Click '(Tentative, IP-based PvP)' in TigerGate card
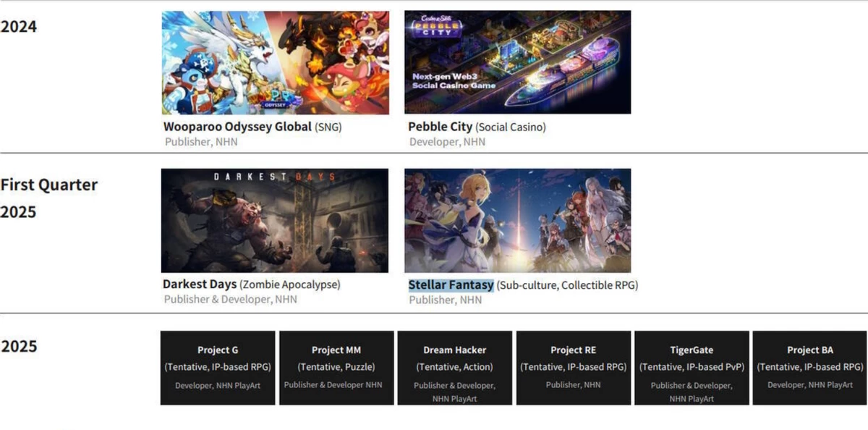 pos(692,367)
